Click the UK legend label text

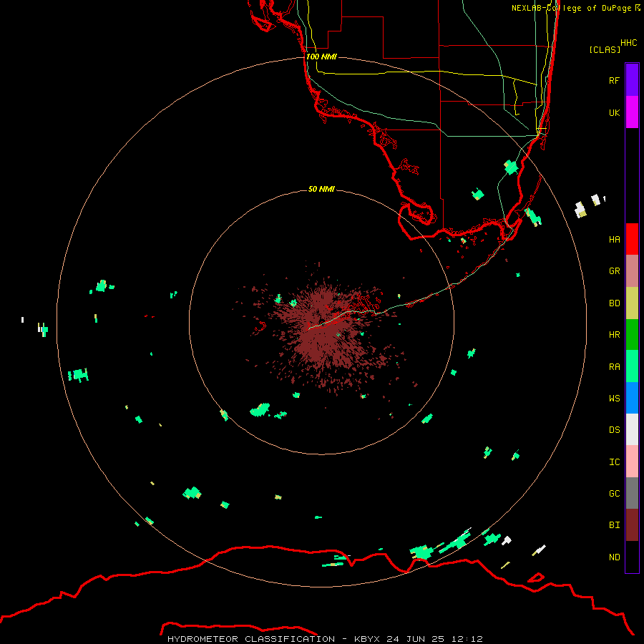[614, 112]
